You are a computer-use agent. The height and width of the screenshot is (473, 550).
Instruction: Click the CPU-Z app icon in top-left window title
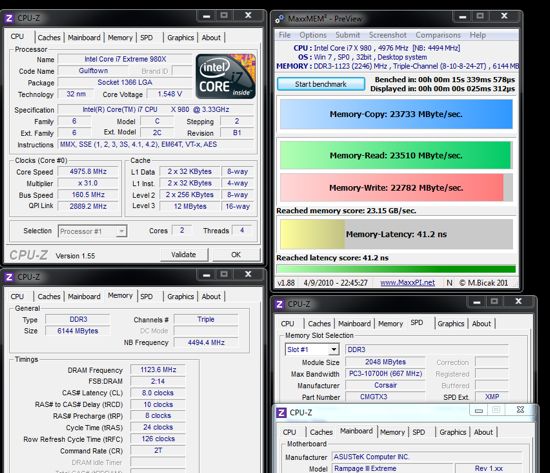pyautogui.click(x=9, y=18)
